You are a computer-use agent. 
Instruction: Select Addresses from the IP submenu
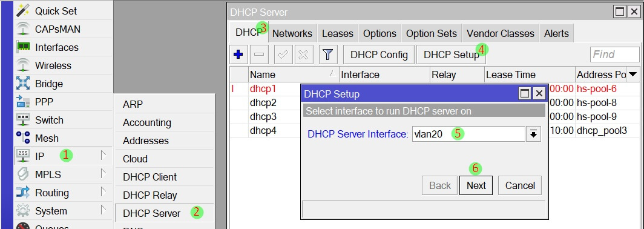(164, 141)
